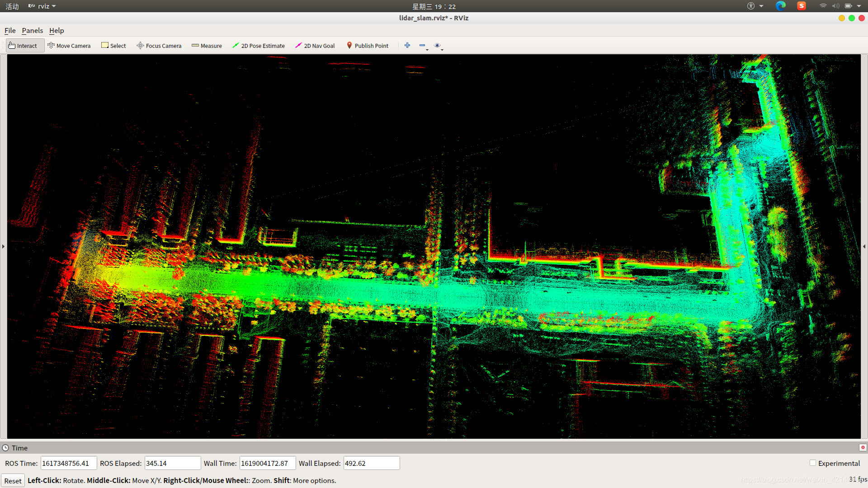The height and width of the screenshot is (488, 868).
Task: Open the rviz application menu in top bar
Action: click(43, 6)
